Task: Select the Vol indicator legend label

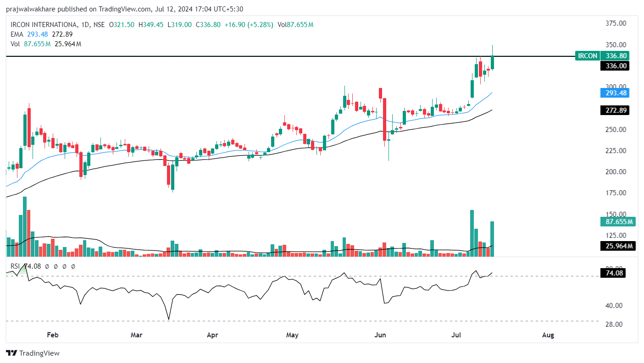Action: (16, 44)
